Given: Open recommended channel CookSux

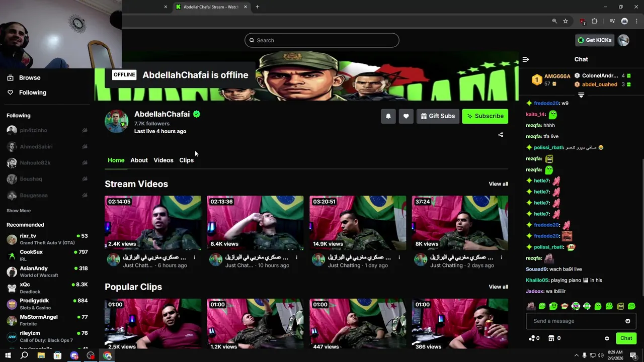Looking at the screenshot, I should coord(47,255).
